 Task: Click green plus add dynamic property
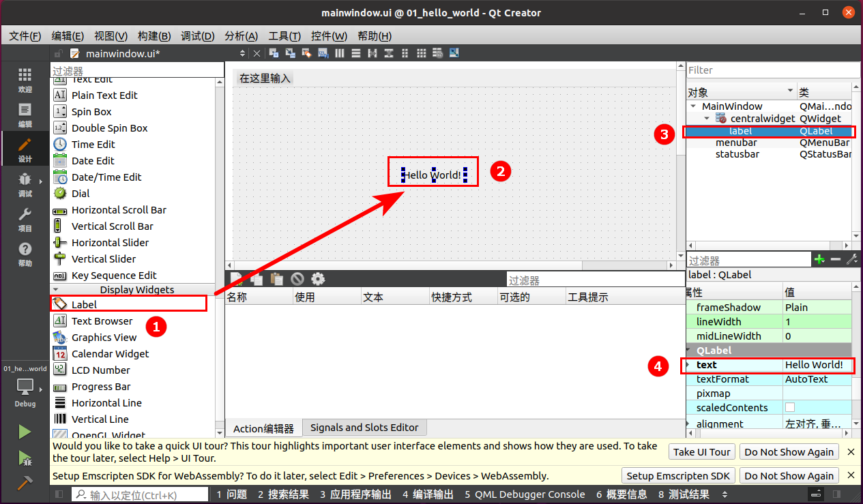coord(819,260)
